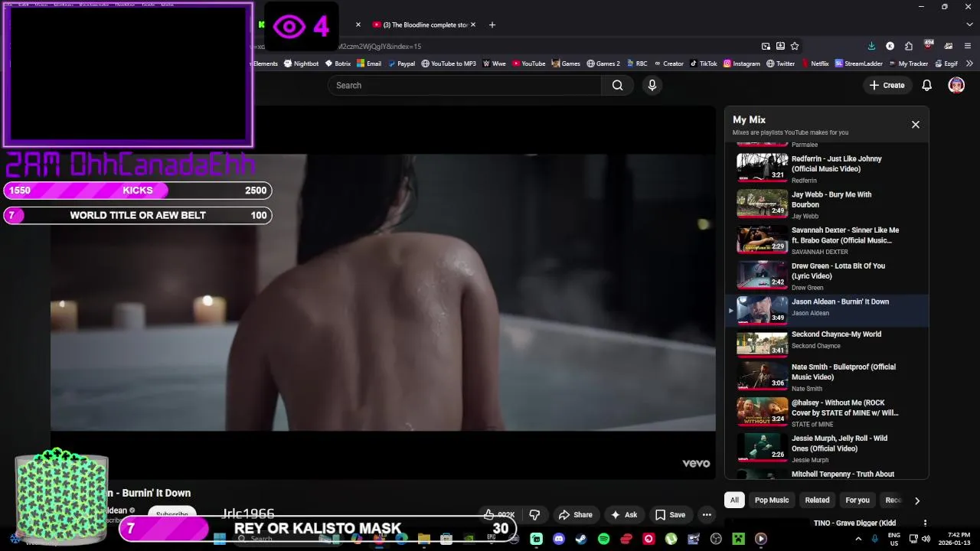The width and height of the screenshot is (980, 551).
Task: Select the Pop Music filter chip
Action: pyautogui.click(x=772, y=500)
